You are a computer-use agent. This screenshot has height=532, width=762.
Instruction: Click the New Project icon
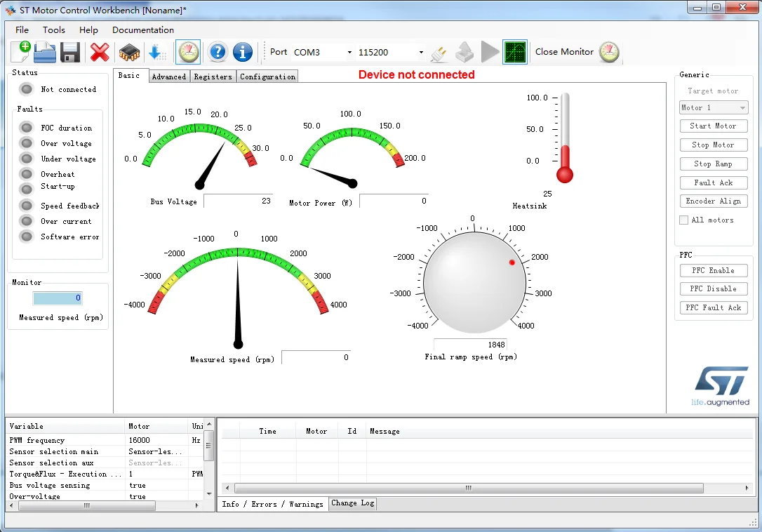point(21,52)
